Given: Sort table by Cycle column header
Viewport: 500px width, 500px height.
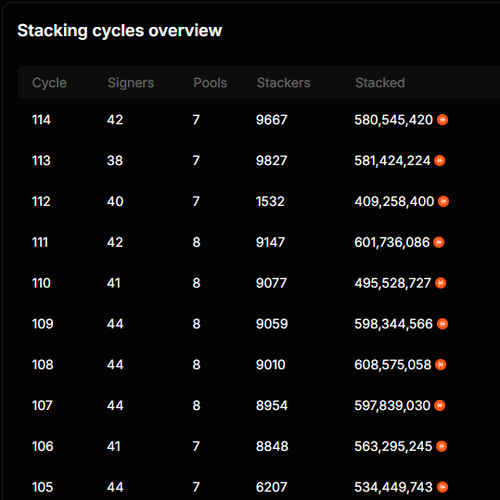Looking at the screenshot, I should 49,83.
